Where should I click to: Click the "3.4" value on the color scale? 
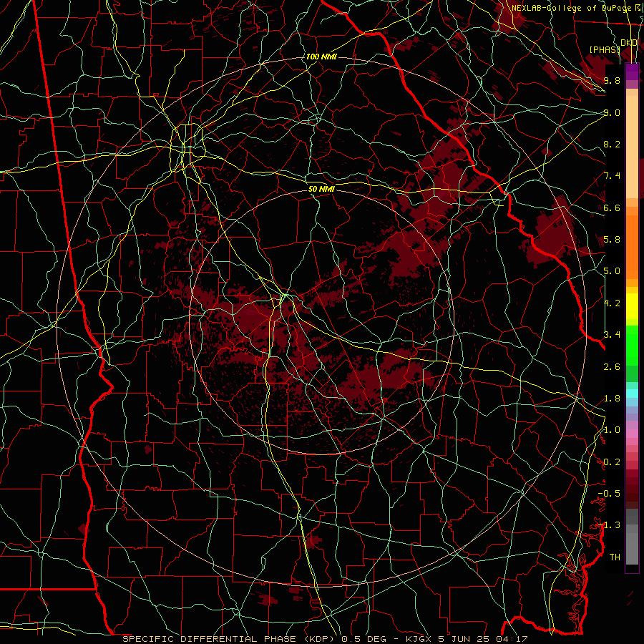pos(612,335)
